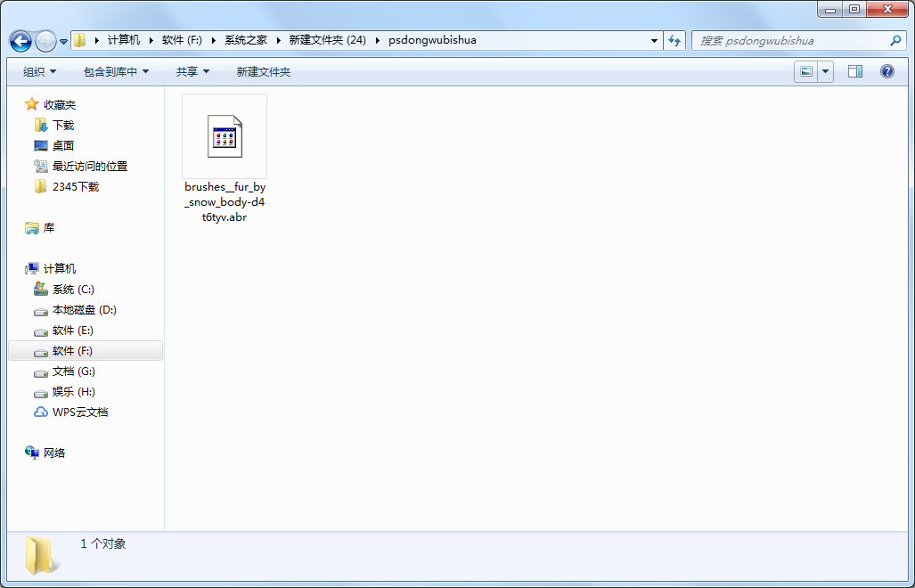The image size is (915, 588).
Task: Click the search magnifier icon
Action: point(895,41)
